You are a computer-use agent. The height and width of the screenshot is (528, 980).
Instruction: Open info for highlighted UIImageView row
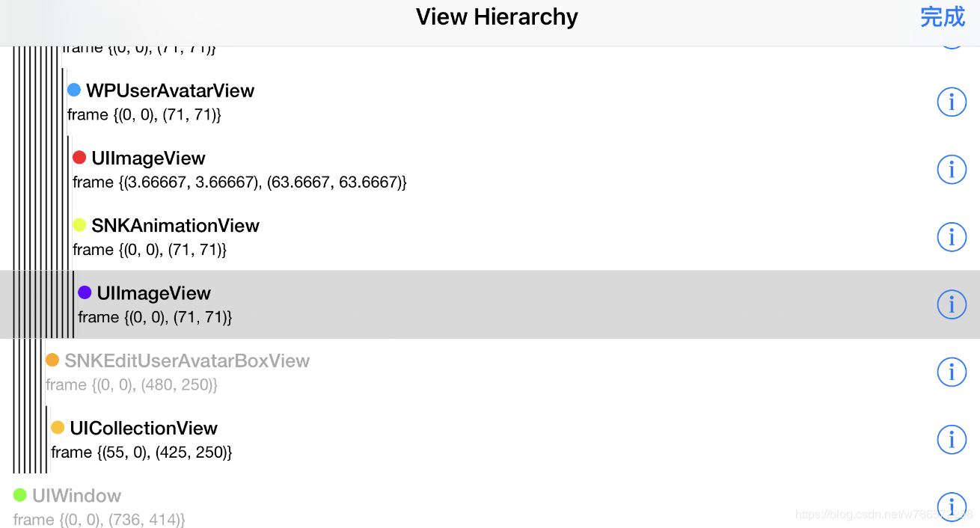coord(952,304)
